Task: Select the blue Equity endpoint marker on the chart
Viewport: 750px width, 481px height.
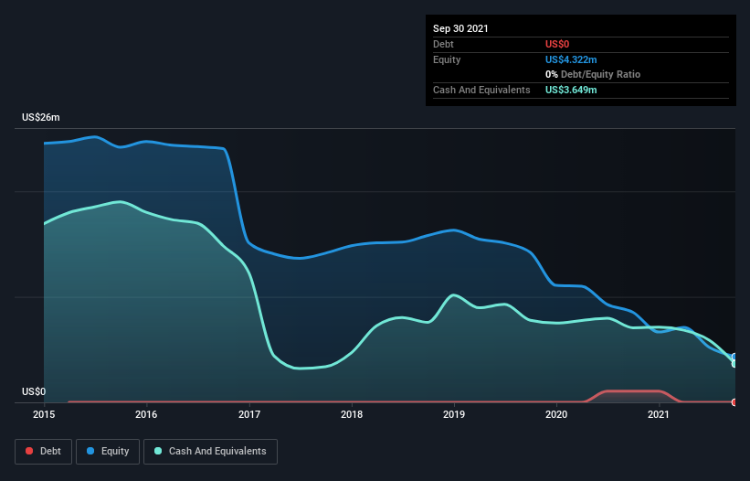Action: coord(735,357)
